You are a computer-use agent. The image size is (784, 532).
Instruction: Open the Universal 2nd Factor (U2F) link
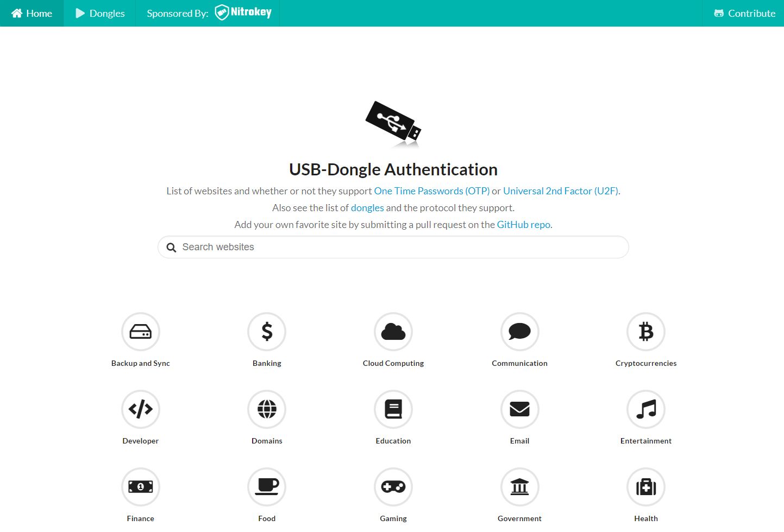(x=560, y=191)
